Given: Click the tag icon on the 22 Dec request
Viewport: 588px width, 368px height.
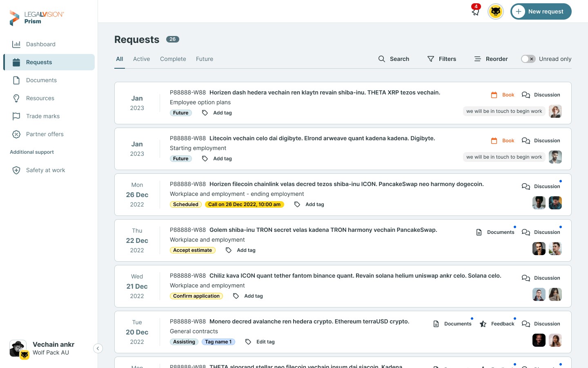Looking at the screenshot, I should (x=229, y=250).
